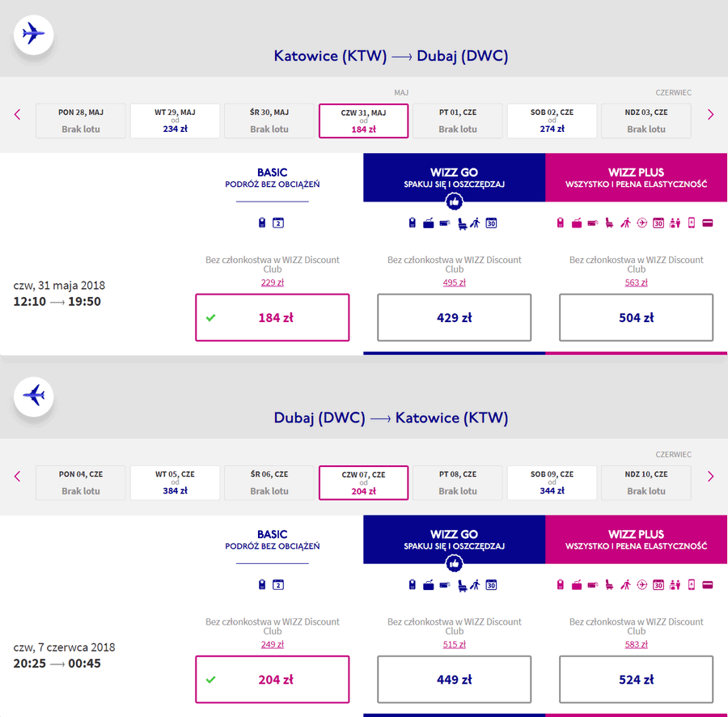Choose WT 05, CZE return date at 384 zł
This screenshot has height=717, width=728.
[175, 482]
